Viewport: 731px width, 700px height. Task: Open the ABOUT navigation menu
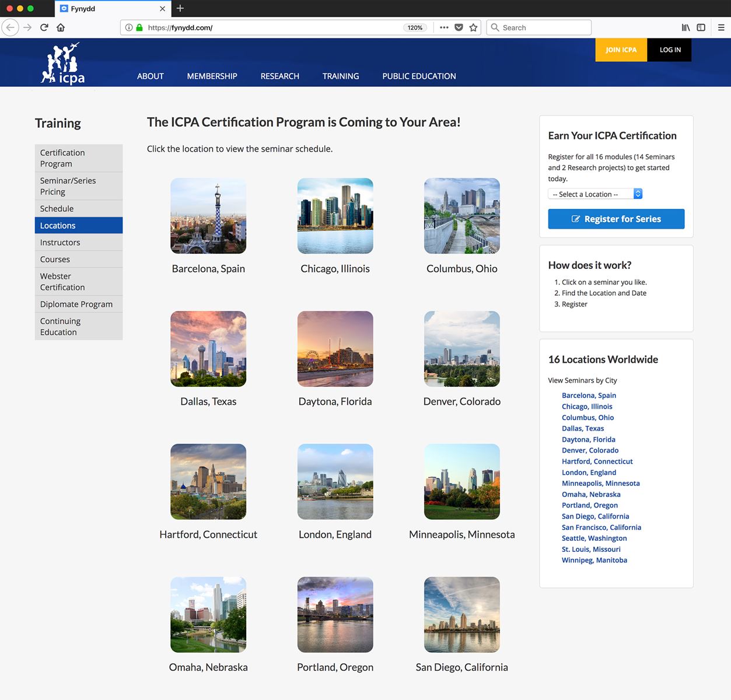(151, 76)
